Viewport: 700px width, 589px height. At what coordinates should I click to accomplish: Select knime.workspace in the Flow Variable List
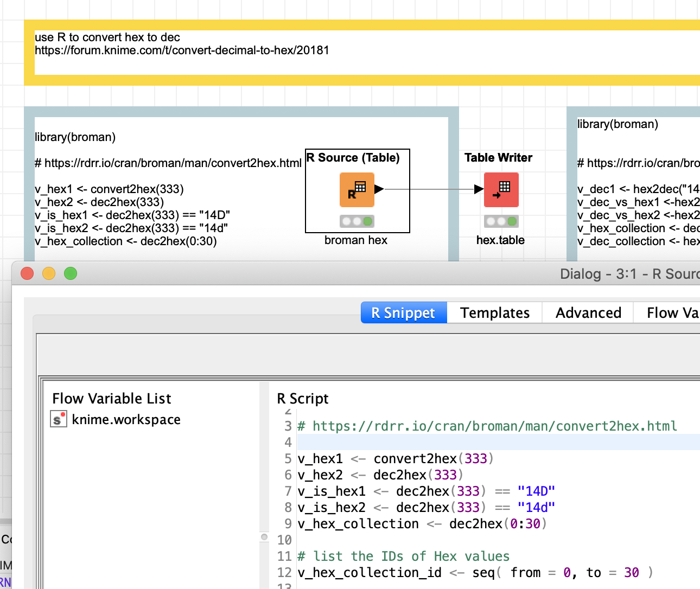tap(126, 419)
